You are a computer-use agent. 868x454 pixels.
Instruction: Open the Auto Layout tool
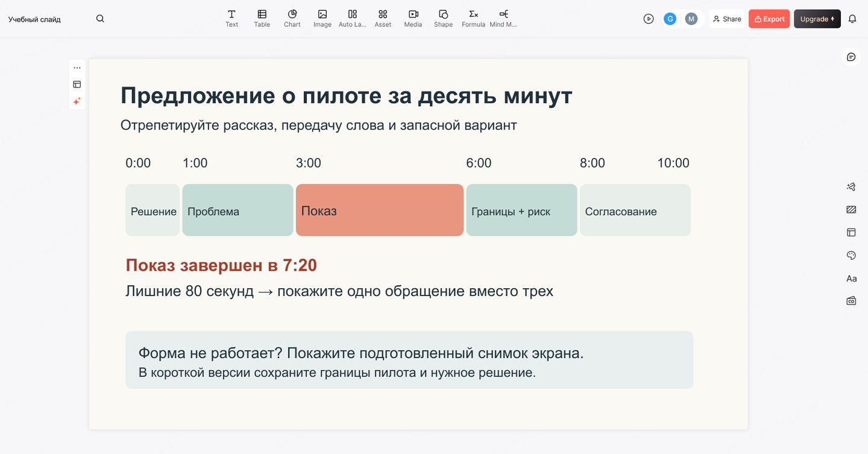click(x=353, y=18)
